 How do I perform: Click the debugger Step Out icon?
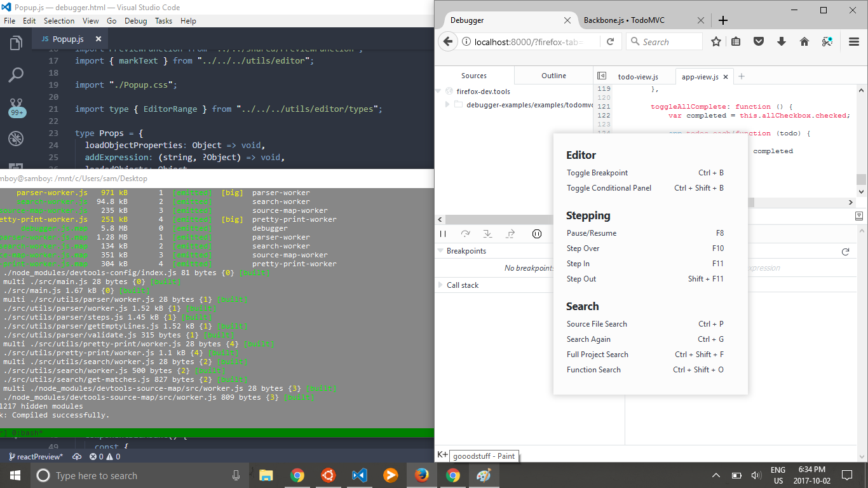coord(510,234)
